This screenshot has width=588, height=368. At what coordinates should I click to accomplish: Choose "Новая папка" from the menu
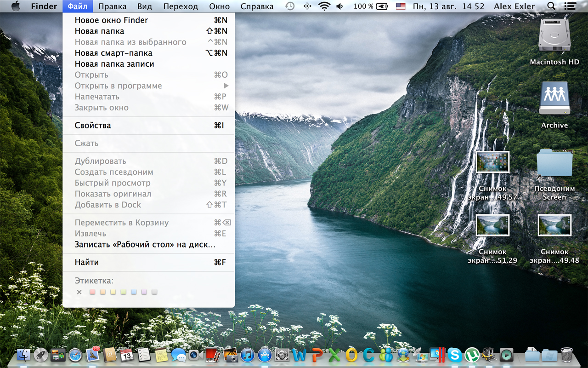[100, 31]
